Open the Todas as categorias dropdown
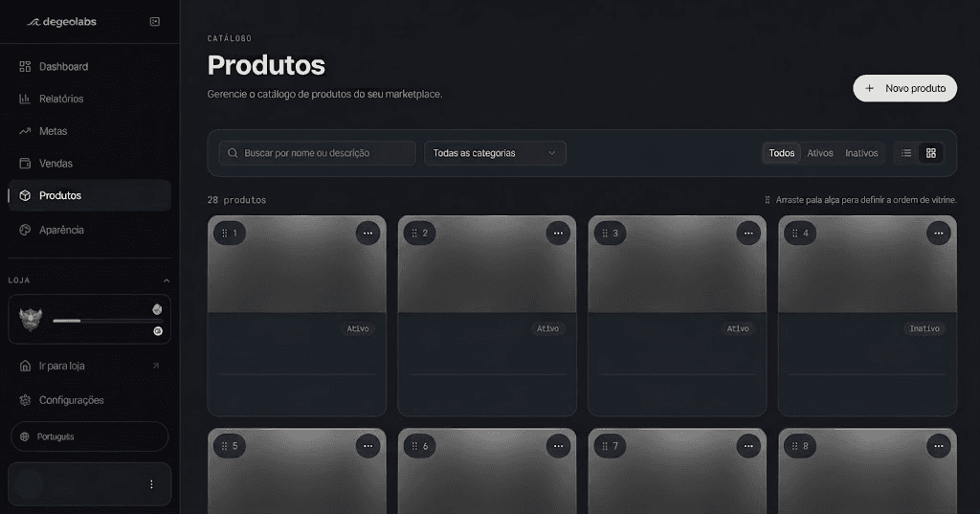 click(x=495, y=153)
